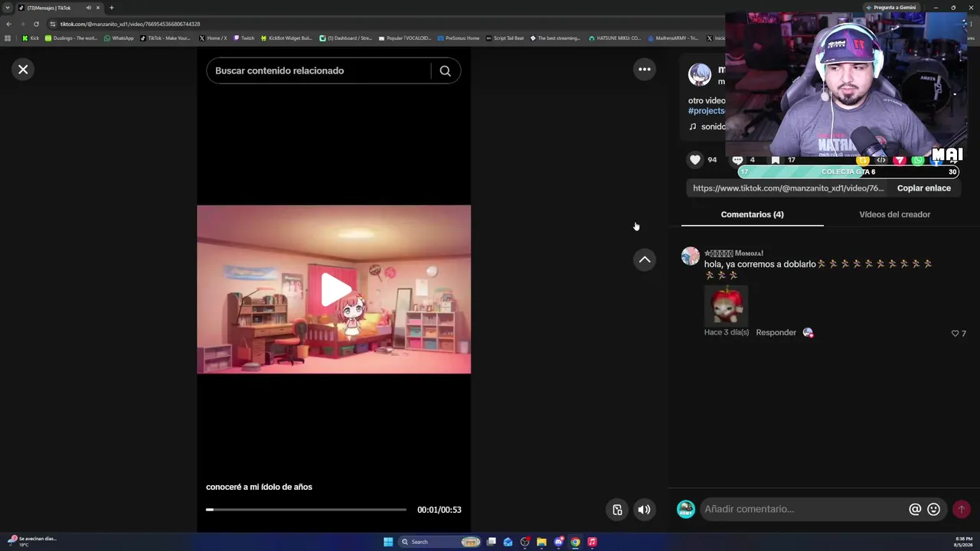This screenshot has height=551, width=980.
Task: Like the Momoja comment with the heart
Action: (x=955, y=334)
